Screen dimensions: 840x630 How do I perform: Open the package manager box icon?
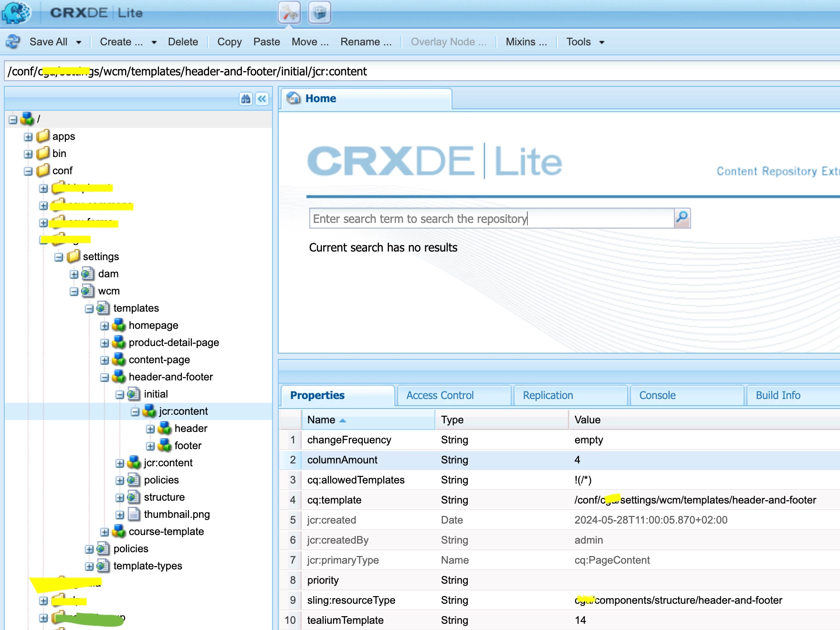click(320, 13)
